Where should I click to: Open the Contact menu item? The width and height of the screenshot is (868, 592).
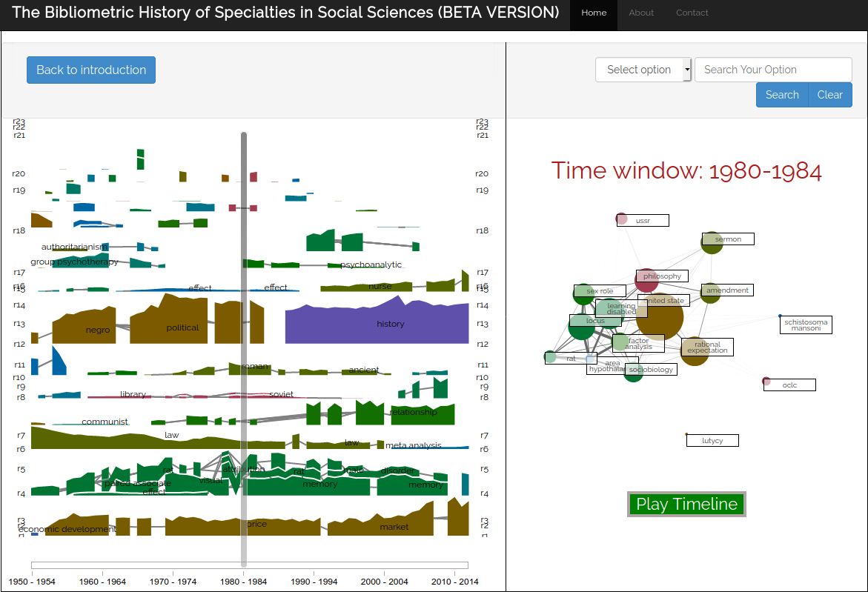(692, 13)
